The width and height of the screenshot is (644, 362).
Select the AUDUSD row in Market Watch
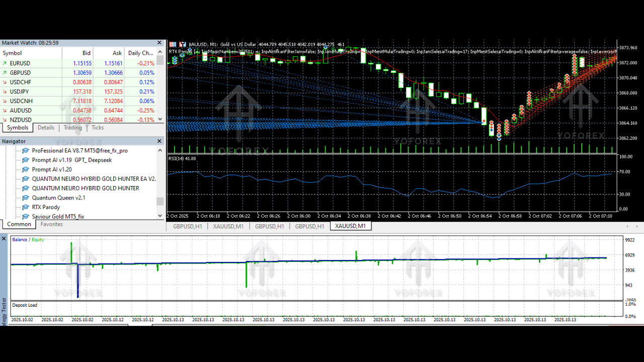coord(20,111)
